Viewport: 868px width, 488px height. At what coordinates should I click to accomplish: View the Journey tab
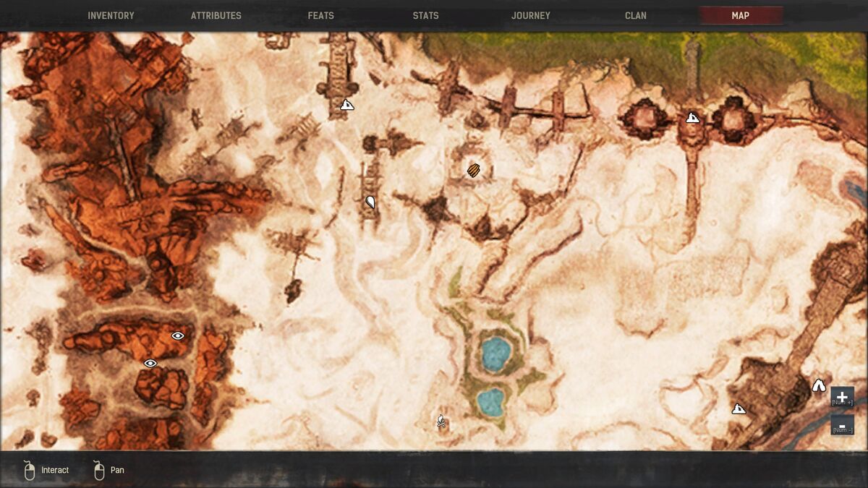(x=531, y=15)
